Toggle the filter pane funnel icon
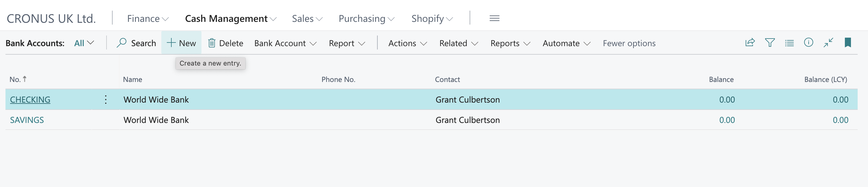The image size is (868, 187). [770, 43]
